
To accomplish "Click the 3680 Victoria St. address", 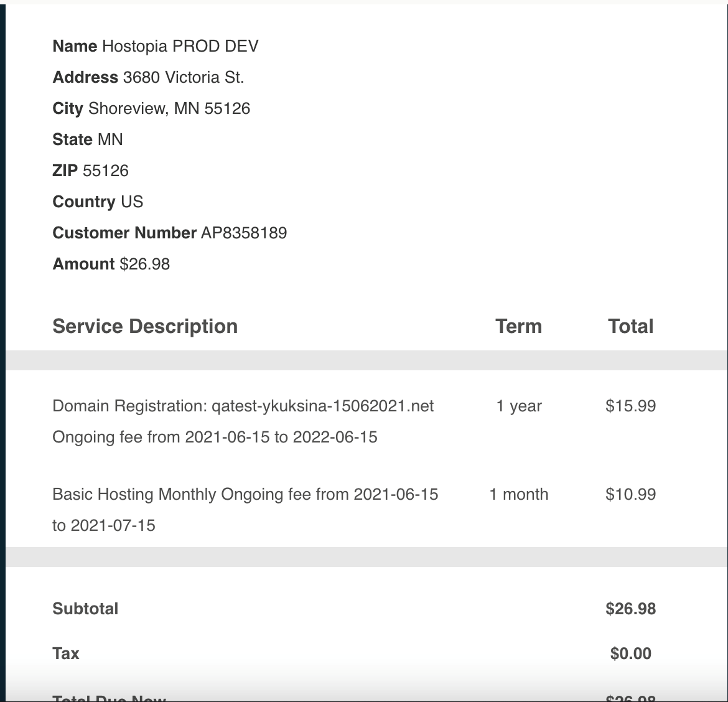I will pos(184,78).
